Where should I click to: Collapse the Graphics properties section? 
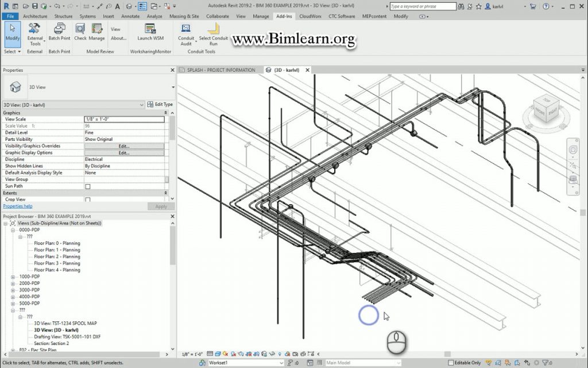click(x=165, y=113)
